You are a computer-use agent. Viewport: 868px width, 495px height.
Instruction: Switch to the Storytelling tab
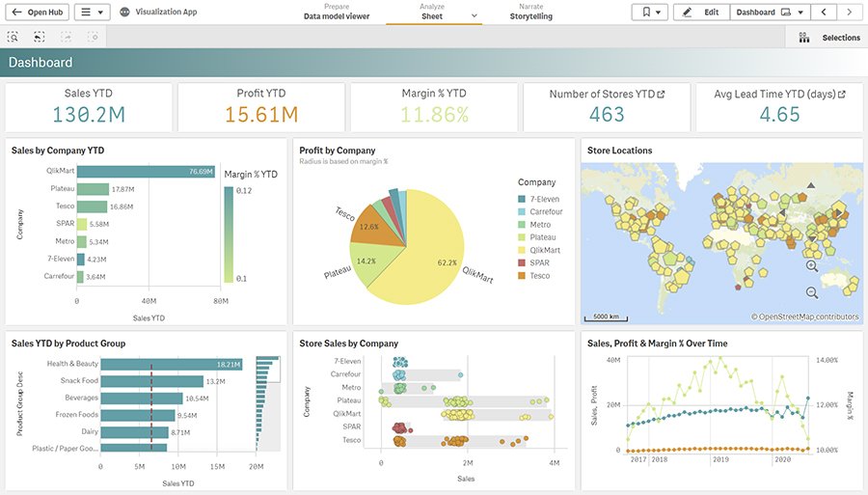tap(530, 13)
